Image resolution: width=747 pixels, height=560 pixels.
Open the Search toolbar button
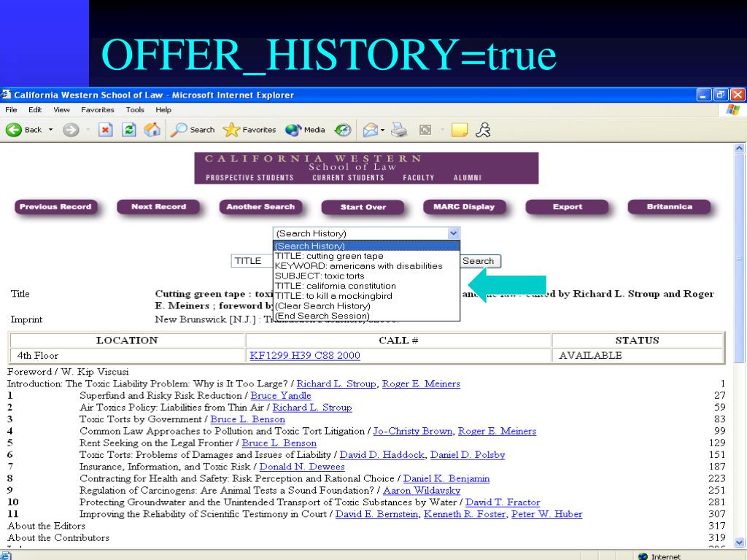[x=193, y=130]
